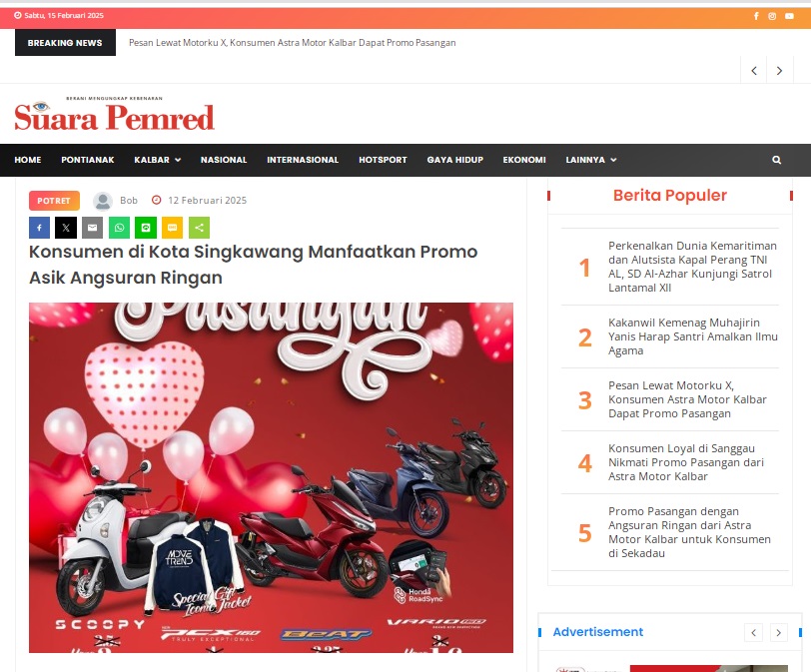This screenshot has width=811, height=672.
Task: Open the EKONOMI menu item
Action: pos(524,160)
